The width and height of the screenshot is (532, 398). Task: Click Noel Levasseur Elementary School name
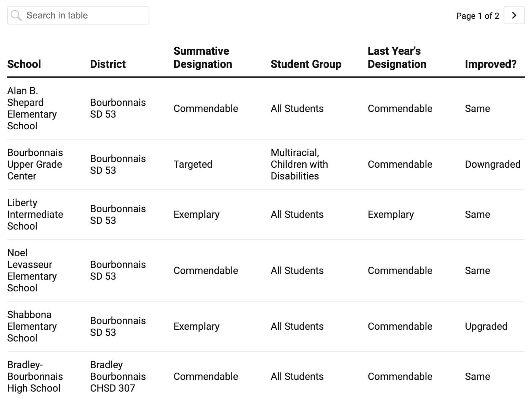(x=32, y=270)
